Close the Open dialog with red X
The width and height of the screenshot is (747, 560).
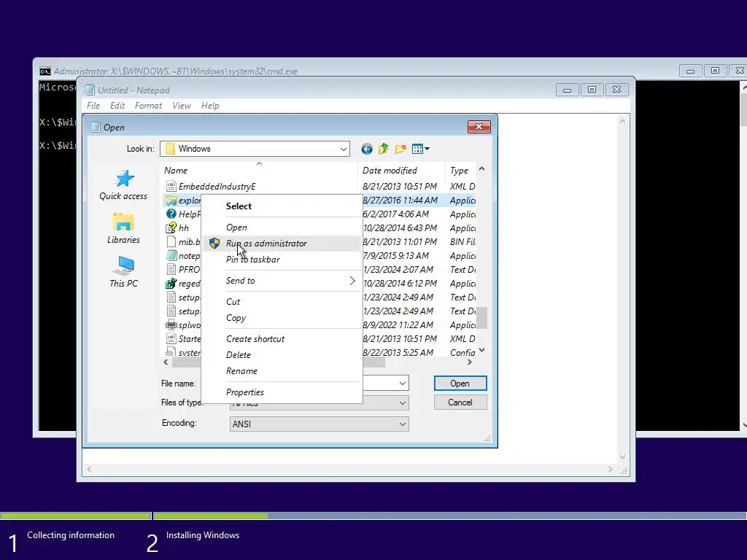479,127
